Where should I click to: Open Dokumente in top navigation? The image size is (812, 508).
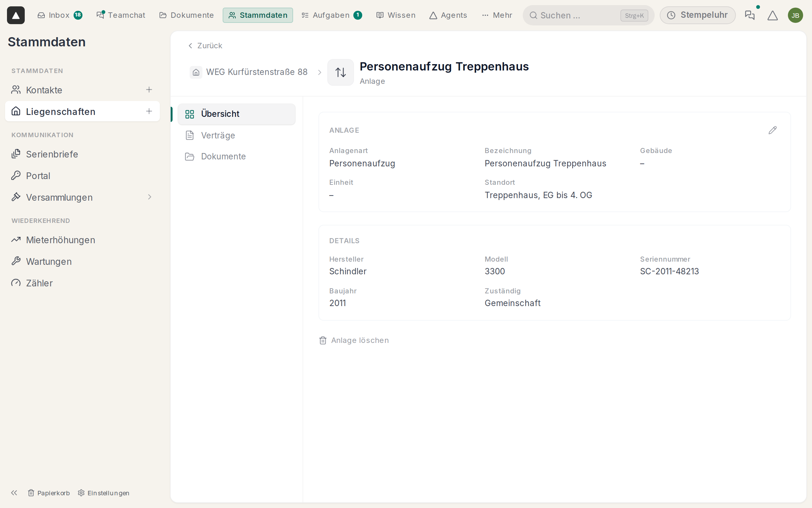[x=187, y=15]
